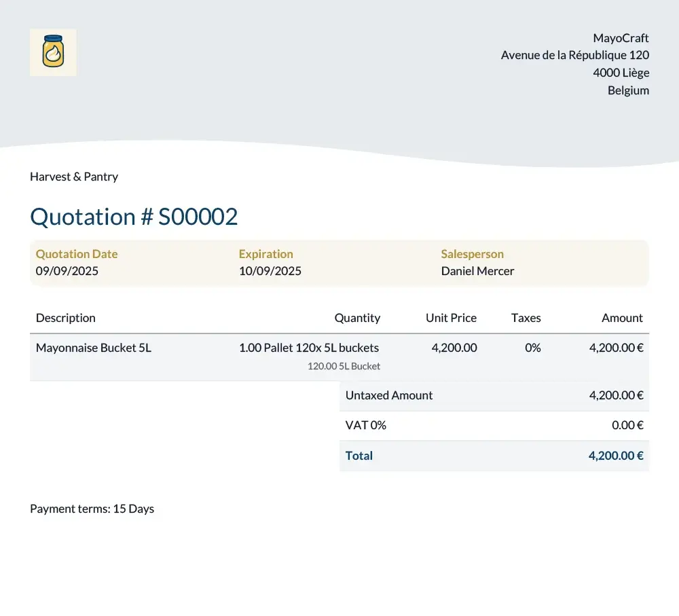Click the Amount column header
The image size is (679, 616).
pos(622,318)
